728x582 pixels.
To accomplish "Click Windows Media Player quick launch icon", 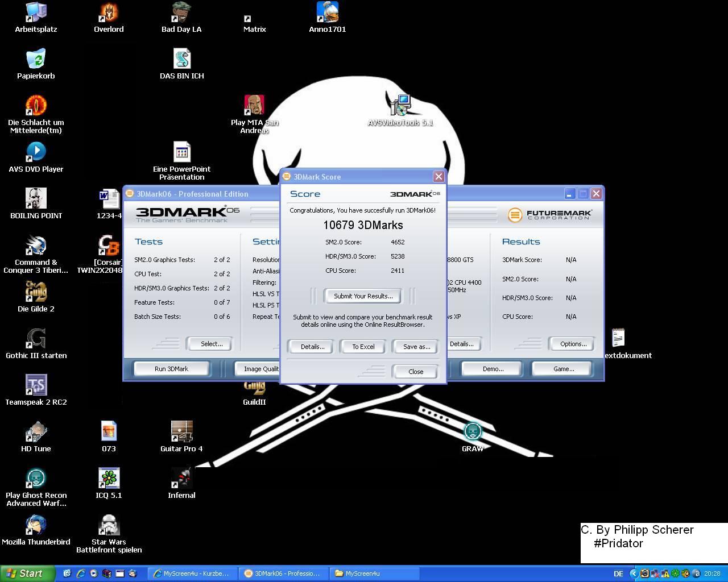I will coord(93,573).
